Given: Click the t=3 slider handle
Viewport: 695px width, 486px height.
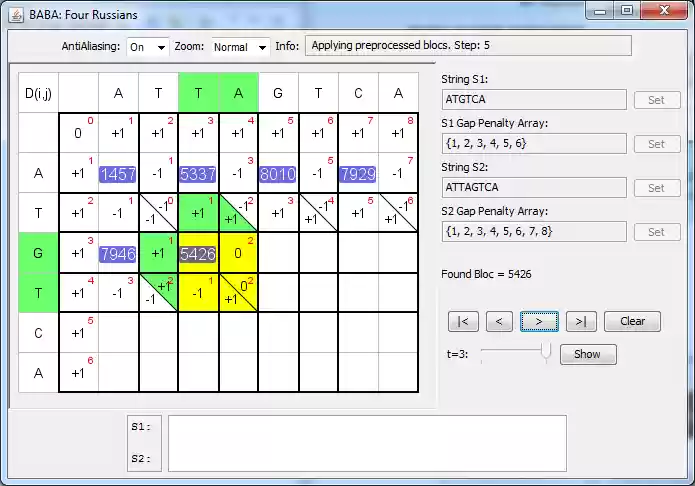Looking at the screenshot, I should tap(546, 352).
